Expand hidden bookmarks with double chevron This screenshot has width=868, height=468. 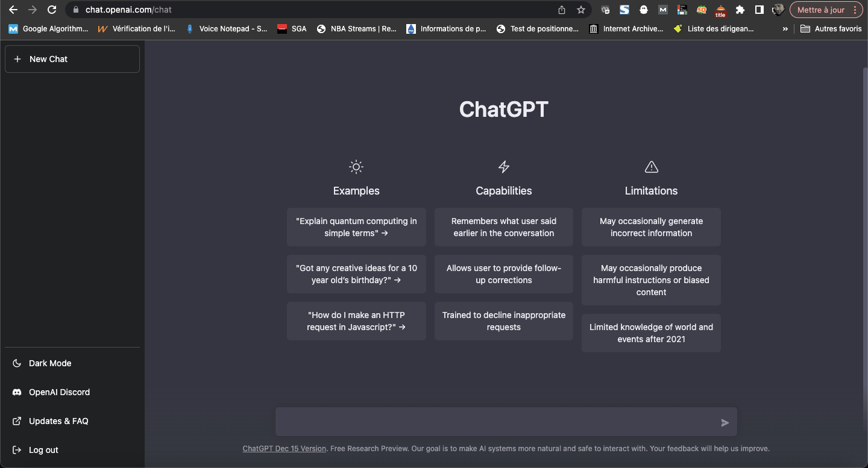point(785,28)
